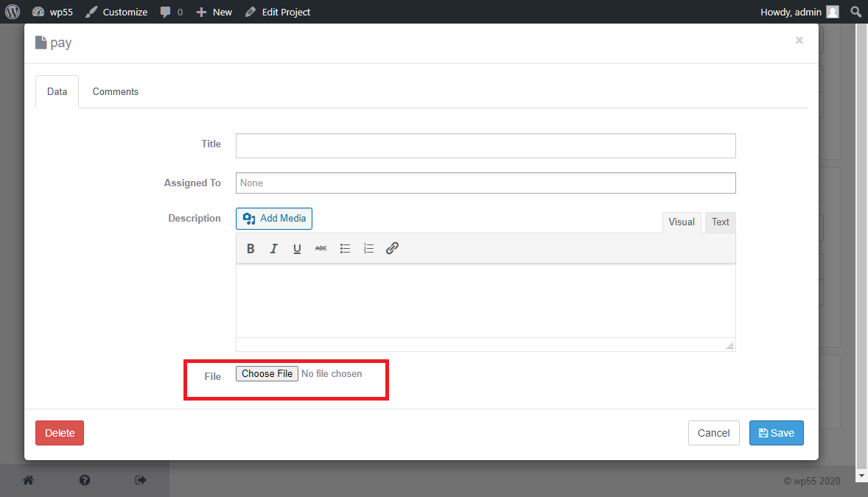Open help from the footer icon
The width and height of the screenshot is (868, 497).
click(84, 479)
